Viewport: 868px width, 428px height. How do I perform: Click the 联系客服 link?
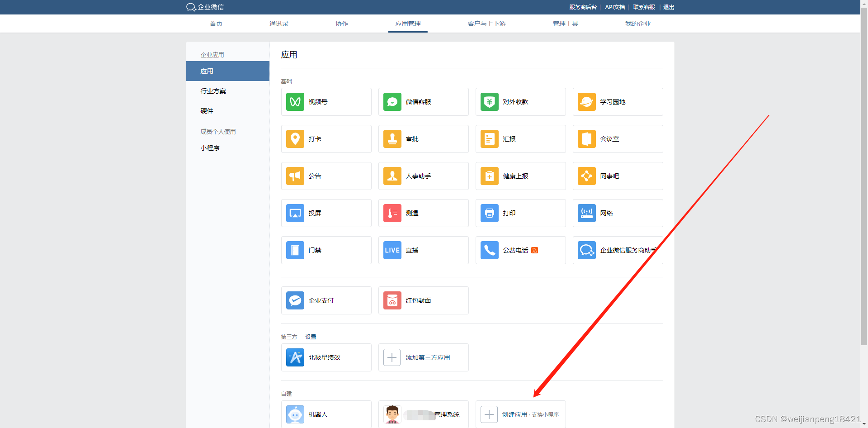coord(644,7)
